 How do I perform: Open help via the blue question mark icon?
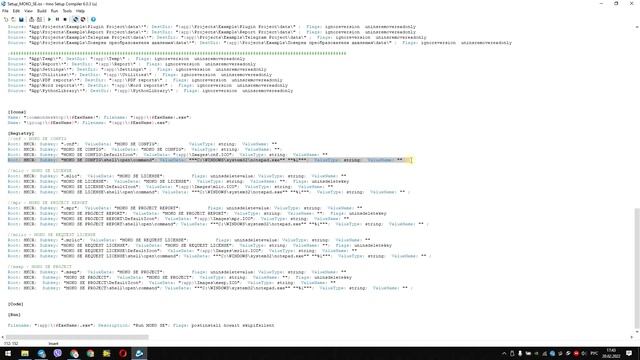93,19
